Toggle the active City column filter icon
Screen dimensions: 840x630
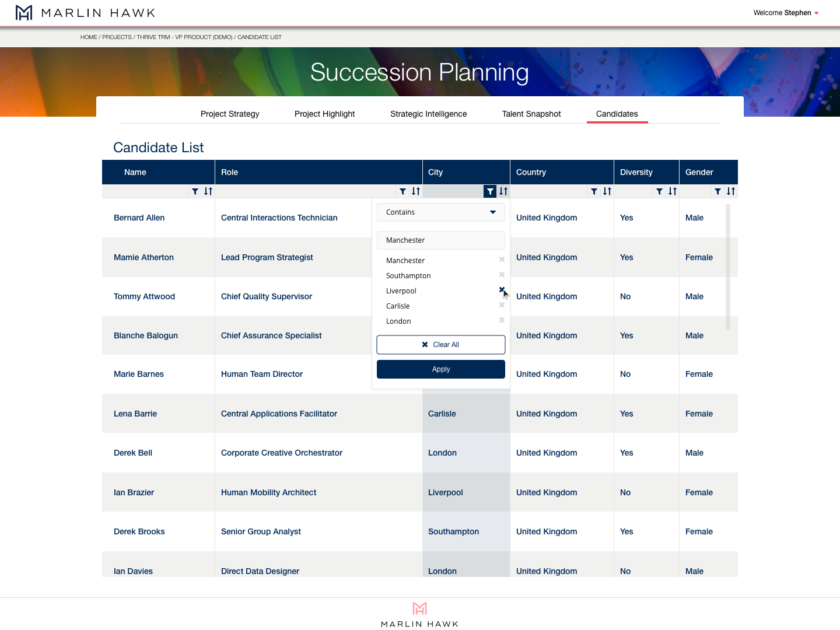point(490,191)
